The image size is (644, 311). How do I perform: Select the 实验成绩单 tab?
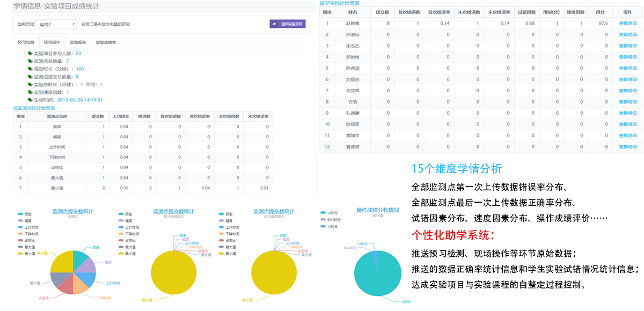pos(106,42)
